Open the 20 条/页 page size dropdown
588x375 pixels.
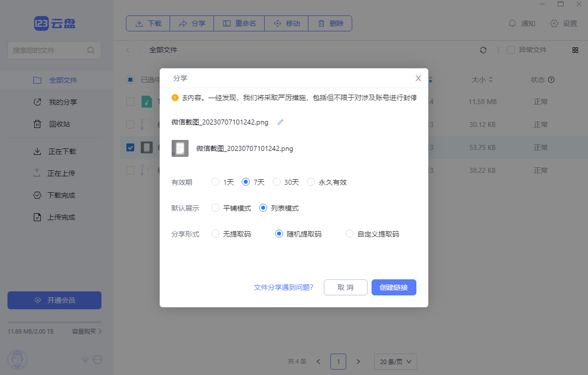point(395,362)
